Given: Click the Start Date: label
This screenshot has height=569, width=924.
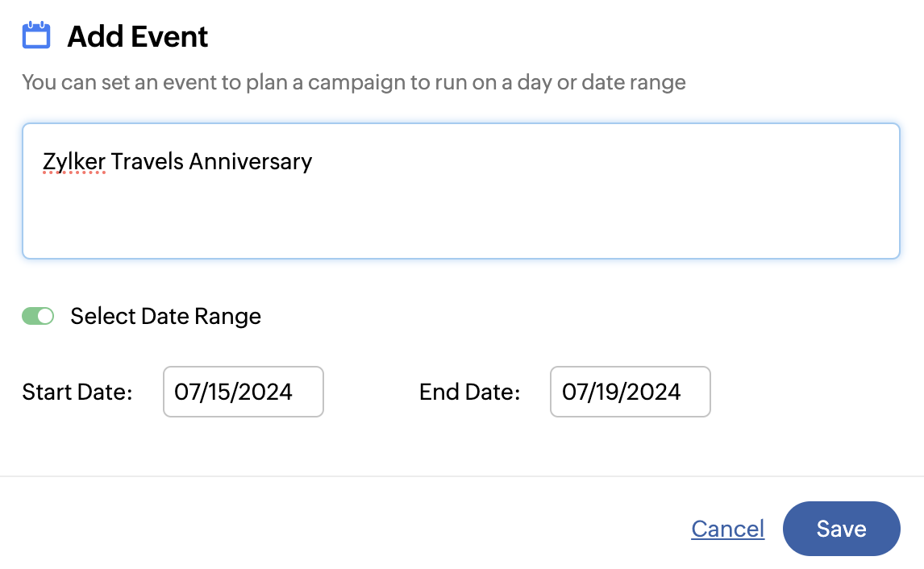Looking at the screenshot, I should 77,392.
